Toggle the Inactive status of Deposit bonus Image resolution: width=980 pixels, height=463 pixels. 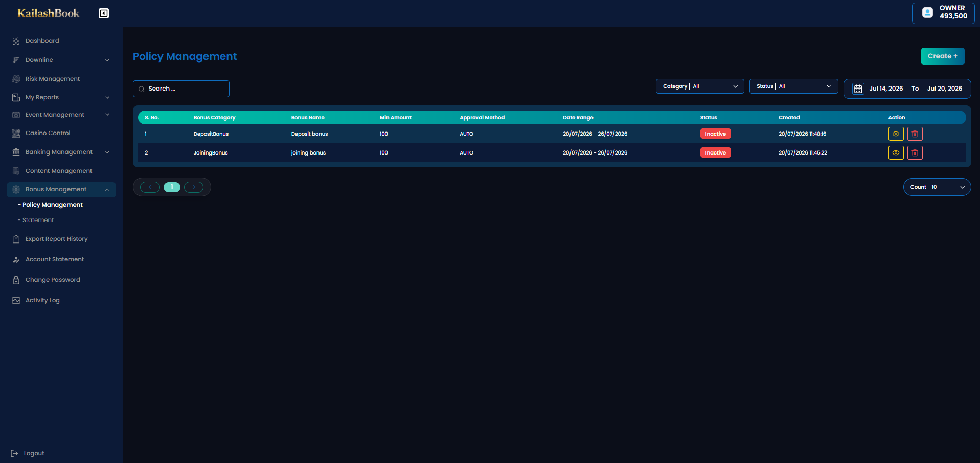click(x=715, y=134)
